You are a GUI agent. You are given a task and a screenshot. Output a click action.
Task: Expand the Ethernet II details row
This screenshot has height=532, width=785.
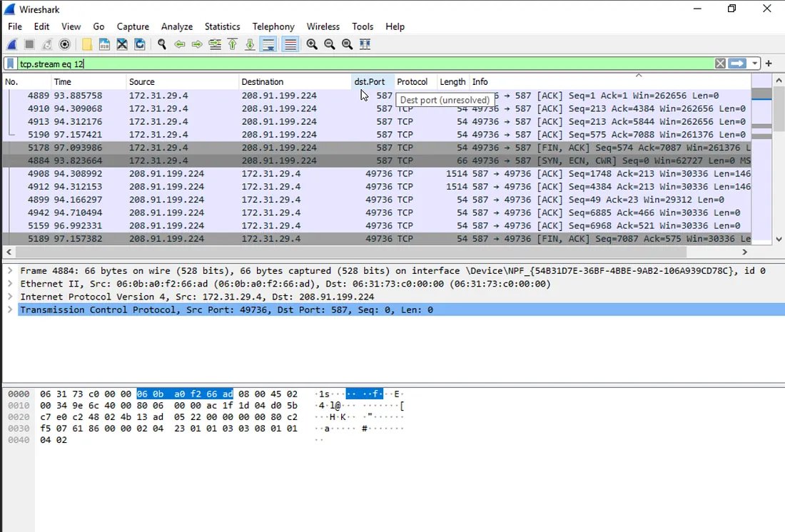coord(7,283)
